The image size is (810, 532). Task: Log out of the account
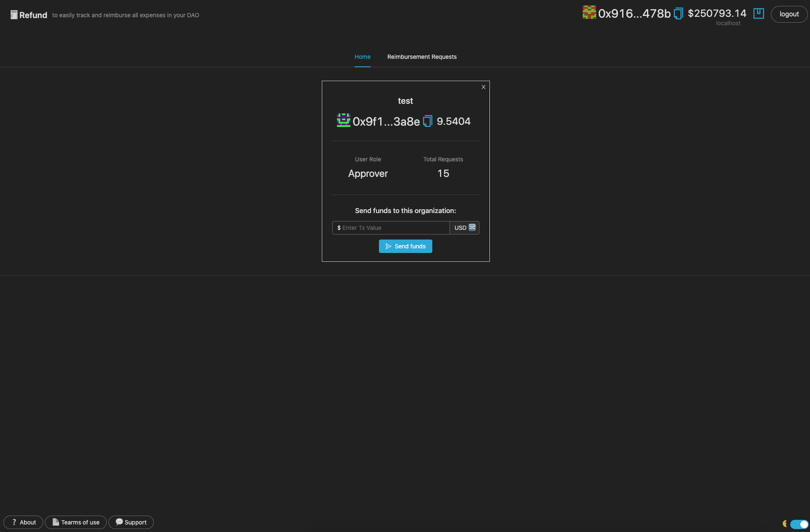click(789, 14)
